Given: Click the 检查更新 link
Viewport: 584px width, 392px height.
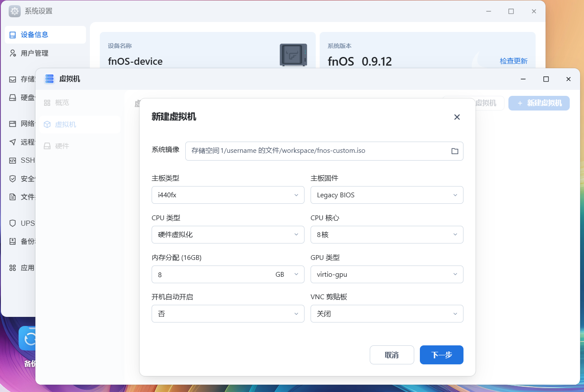Looking at the screenshot, I should click(514, 61).
